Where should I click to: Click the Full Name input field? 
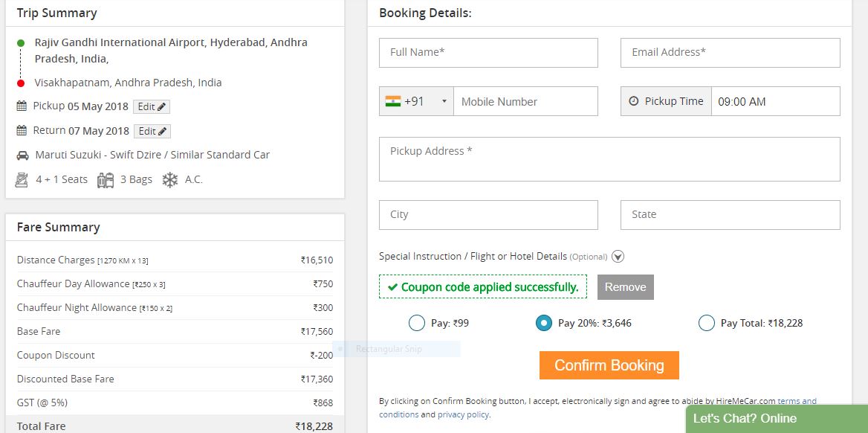coord(488,53)
